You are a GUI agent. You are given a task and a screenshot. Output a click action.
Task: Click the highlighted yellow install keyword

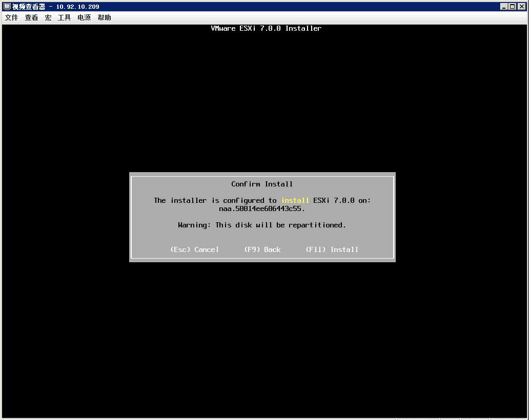click(x=295, y=200)
